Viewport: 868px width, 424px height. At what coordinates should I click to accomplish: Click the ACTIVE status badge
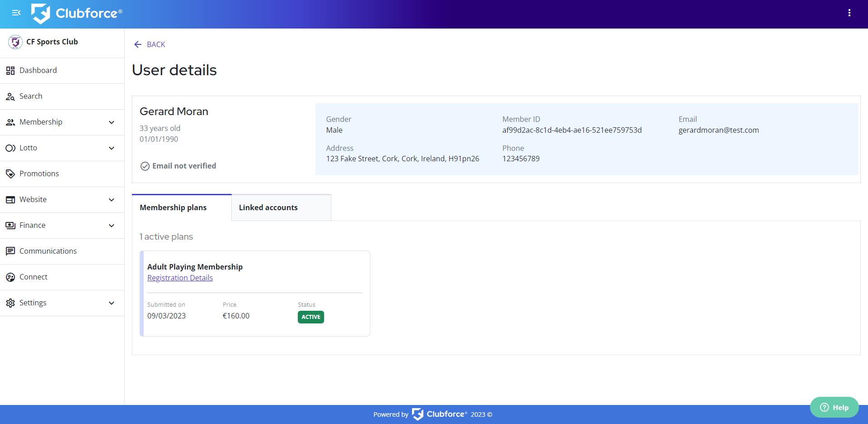(310, 317)
